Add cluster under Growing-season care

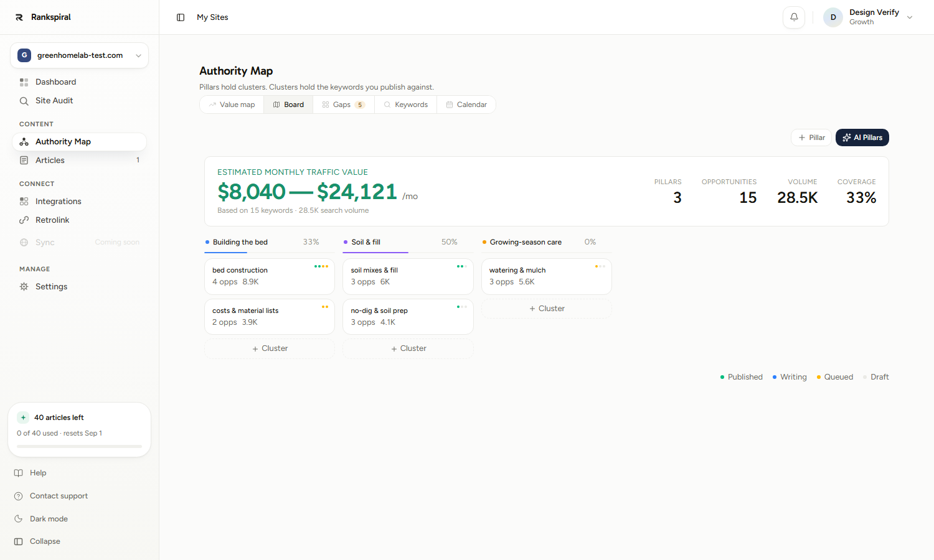pyautogui.click(x=547, y=309)
